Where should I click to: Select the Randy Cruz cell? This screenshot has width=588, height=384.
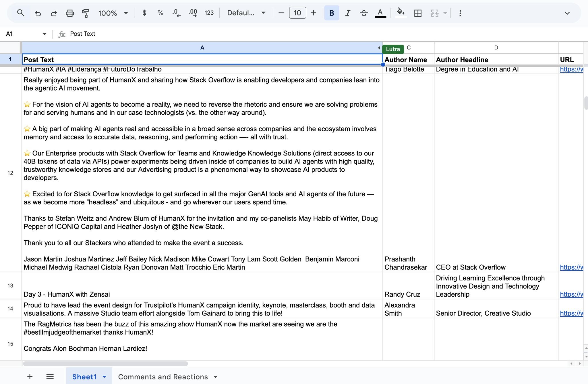[x=408, y=285]
